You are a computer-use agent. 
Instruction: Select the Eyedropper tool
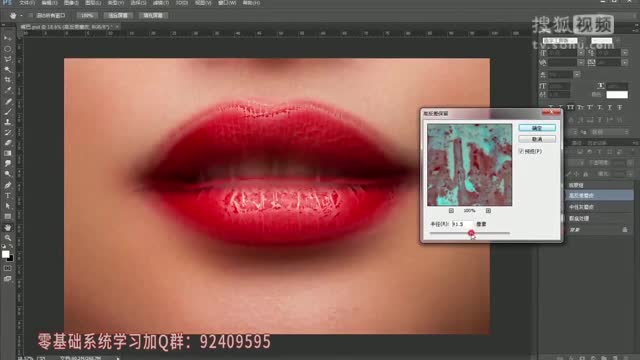(x=7, y=91)
